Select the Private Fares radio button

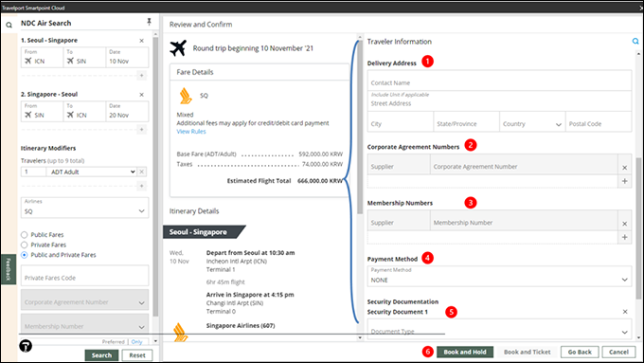[x=25, y=245]
